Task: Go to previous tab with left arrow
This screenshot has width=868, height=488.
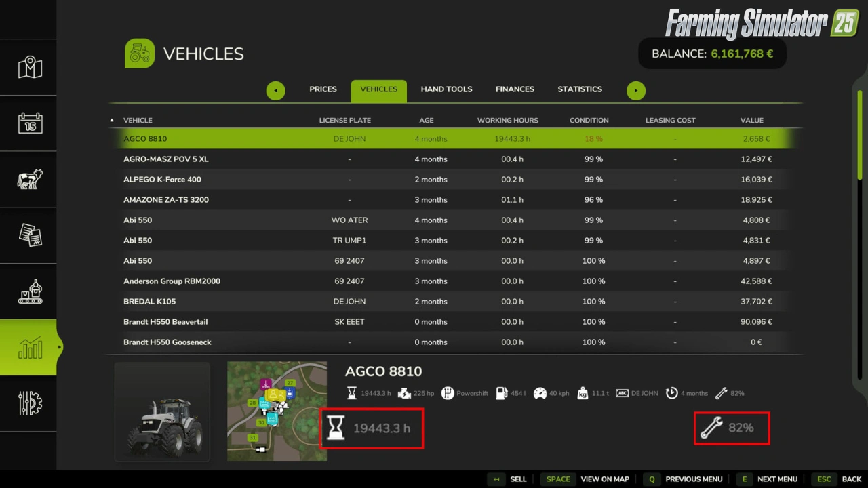Action: click(275, 90)
